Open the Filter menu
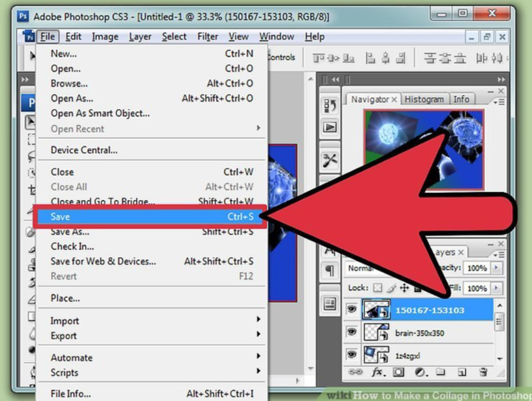532x401 pixels. point(207,36)
